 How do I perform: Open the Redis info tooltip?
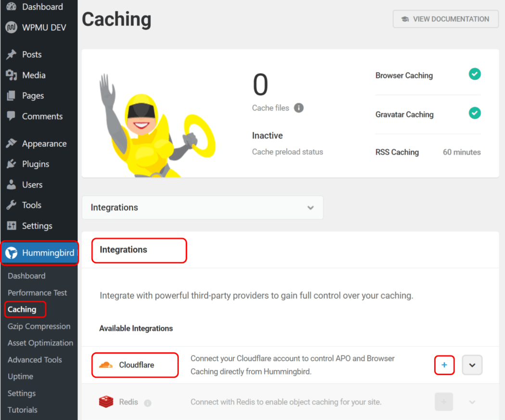[x=147, y=402]
